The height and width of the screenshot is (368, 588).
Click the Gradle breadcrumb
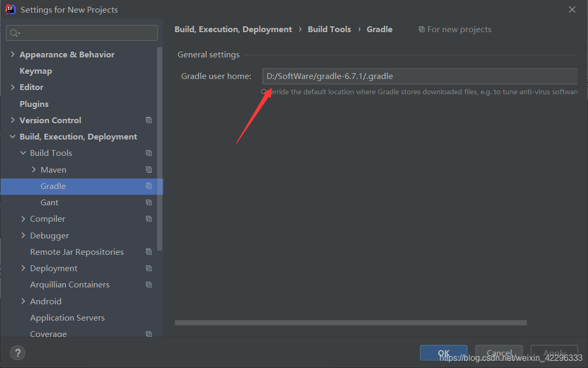click(x=379, y=29)
